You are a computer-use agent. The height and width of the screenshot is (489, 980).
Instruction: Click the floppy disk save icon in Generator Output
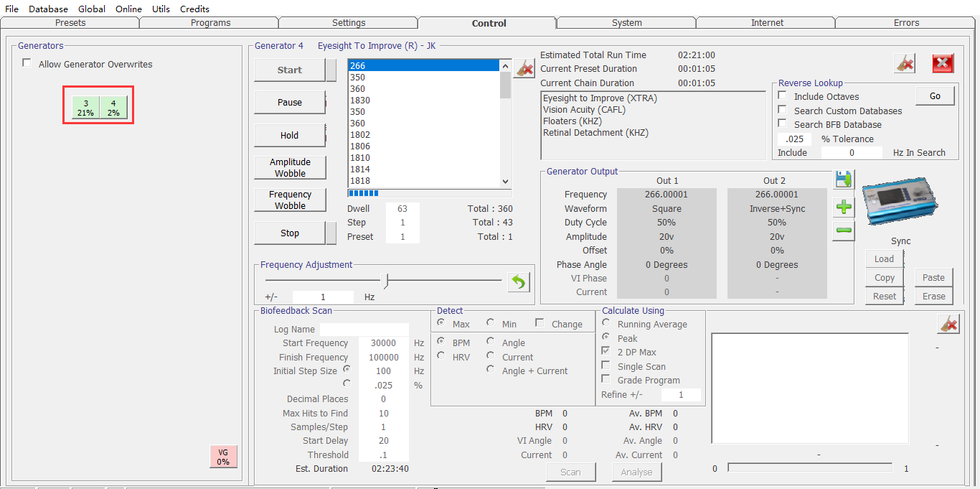pyautogui.click(x=844, y=180)
